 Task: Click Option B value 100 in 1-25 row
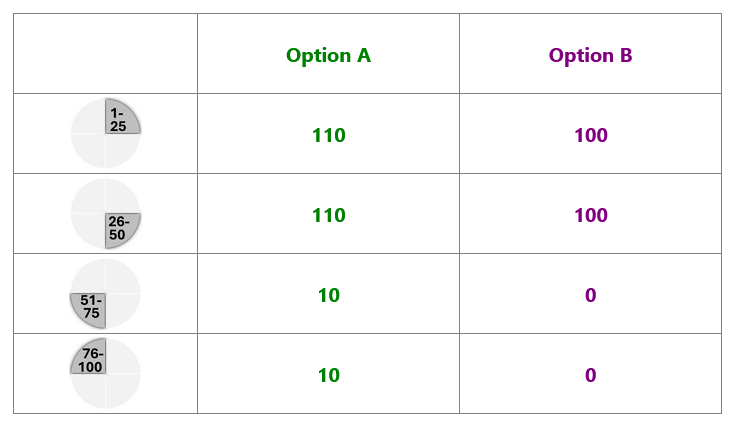tap(591, 135)
